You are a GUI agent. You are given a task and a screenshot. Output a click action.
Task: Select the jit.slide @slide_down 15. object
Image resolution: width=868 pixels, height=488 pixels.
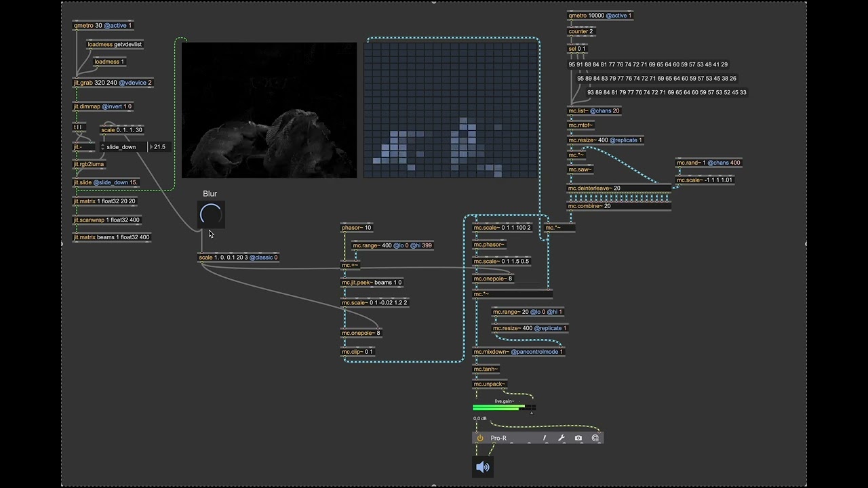pyautogui.click(x=106, y=182)
